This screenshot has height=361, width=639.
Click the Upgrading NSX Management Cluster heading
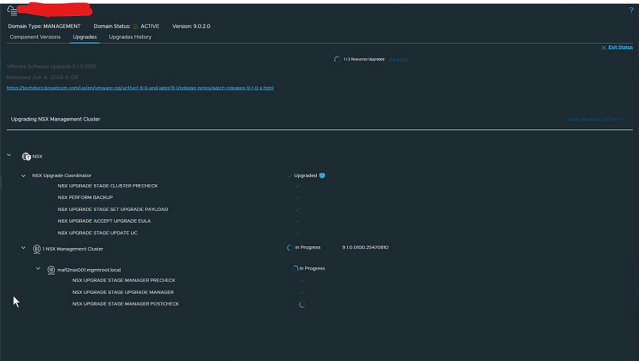tap(55, 119)
